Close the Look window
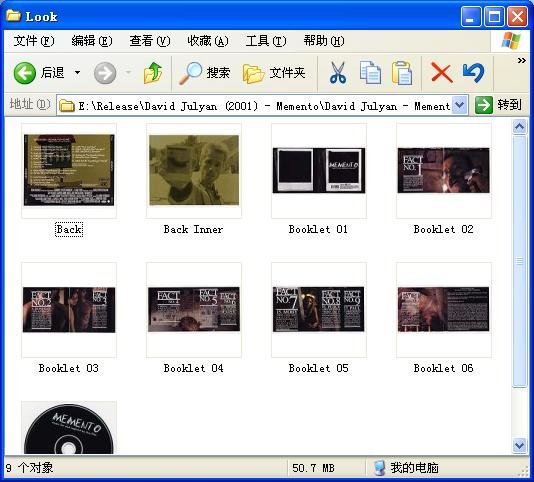 (x=517, y=16)
